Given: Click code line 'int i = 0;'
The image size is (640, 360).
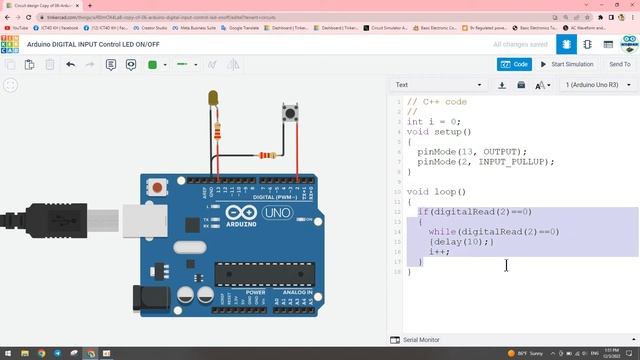Looking at the screenshot, I should [x=433, y=122].
